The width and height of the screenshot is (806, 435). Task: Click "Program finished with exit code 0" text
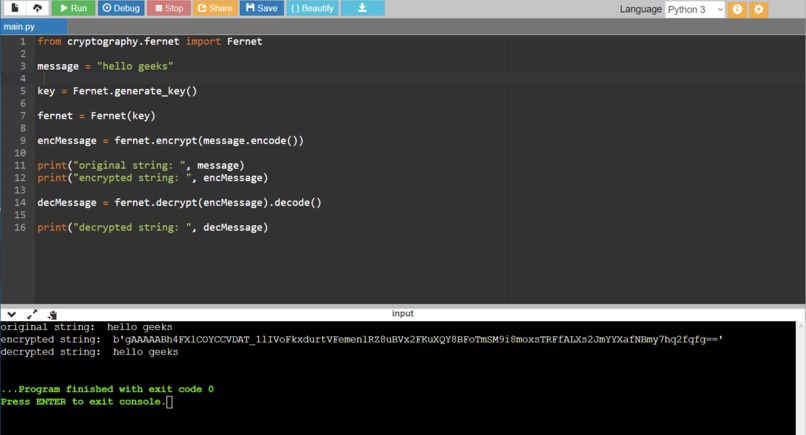coord(107,389)
